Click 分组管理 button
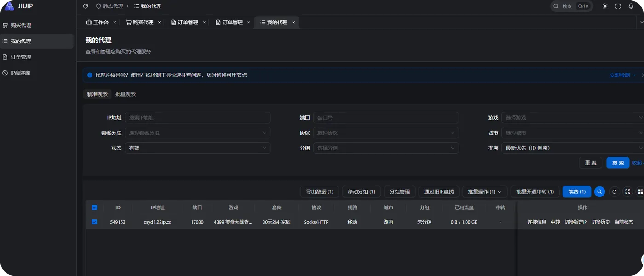This screenshot has width=644, height=276. [x=400, y=191]
